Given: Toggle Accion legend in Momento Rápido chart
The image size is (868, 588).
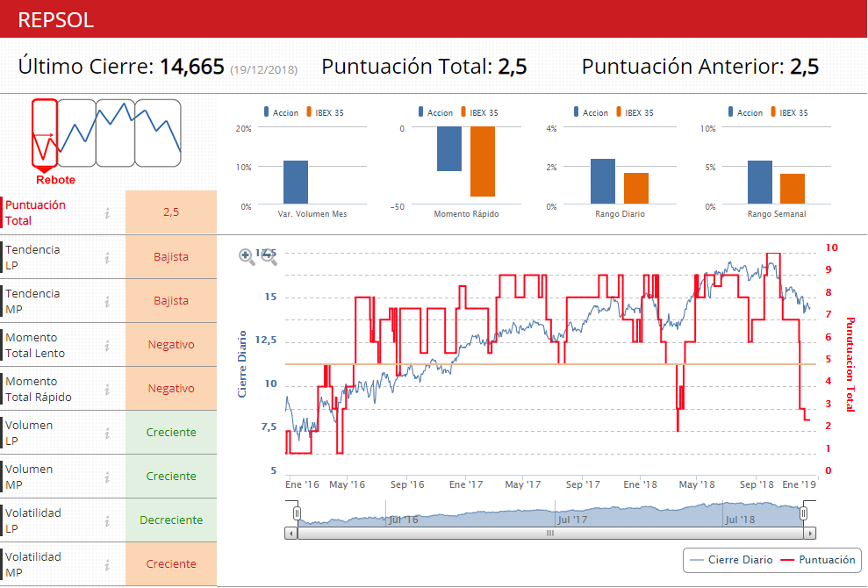Looking at the screenshot, I should [x=435, y=112].
